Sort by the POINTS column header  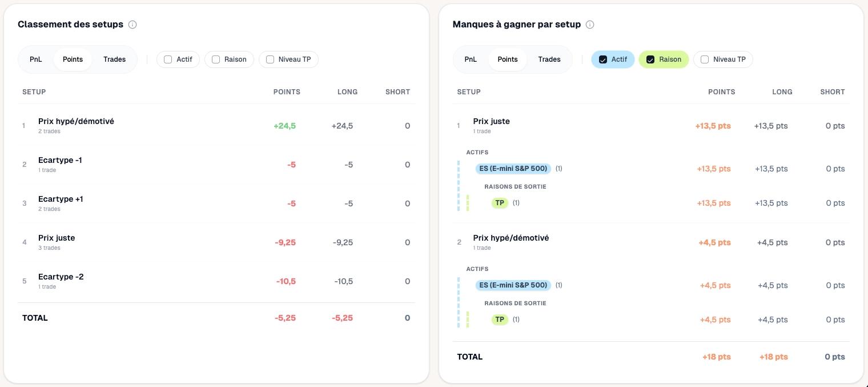point(286,91)
